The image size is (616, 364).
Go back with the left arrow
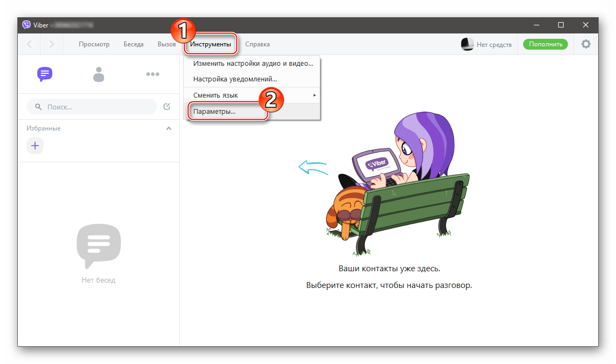click(30, 44)
